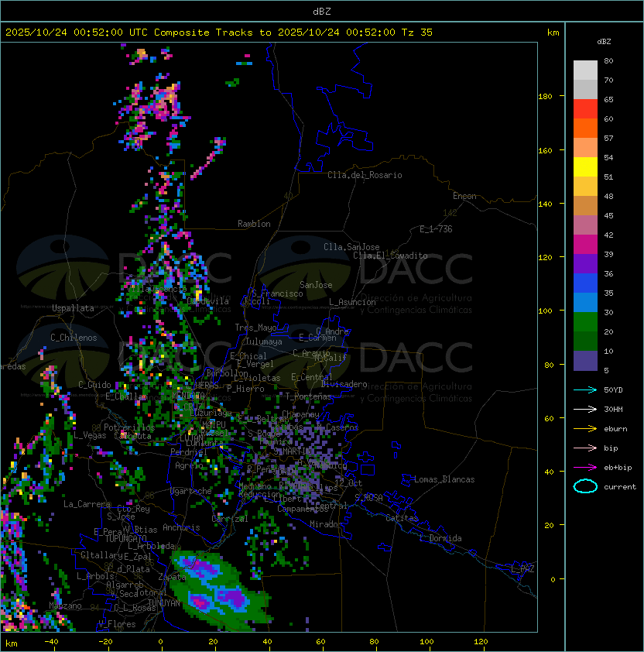Screen dimensions: 644x652
Task: Click the 'eburn' legend label
Action: pyautogui.click(x=615, y=429)
